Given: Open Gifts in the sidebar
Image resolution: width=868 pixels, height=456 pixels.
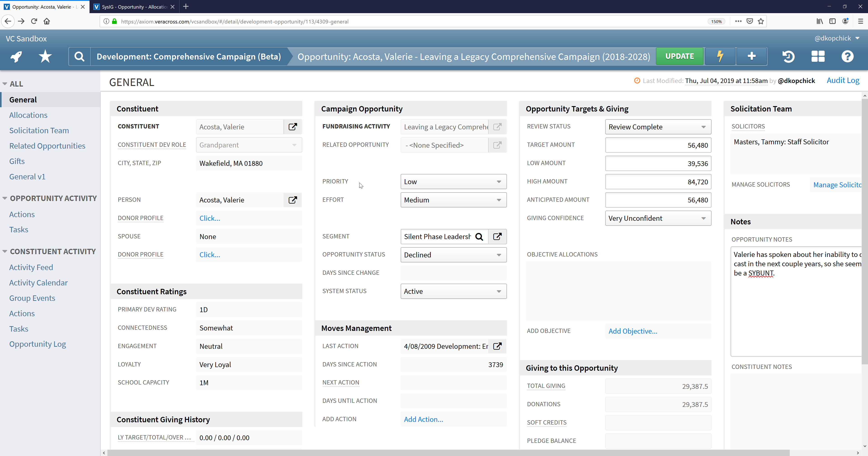Looking at the screenshot, I should click(x=17, y=161).
